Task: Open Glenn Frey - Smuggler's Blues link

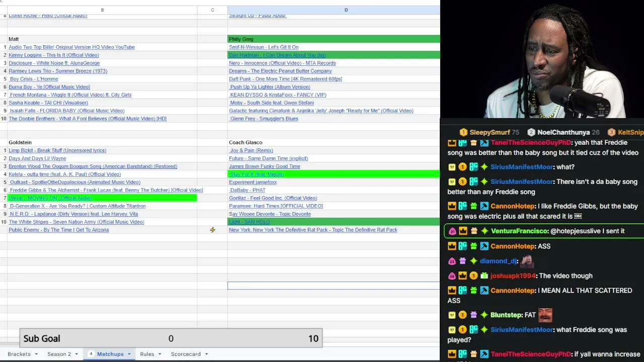Action: [264, 119]
